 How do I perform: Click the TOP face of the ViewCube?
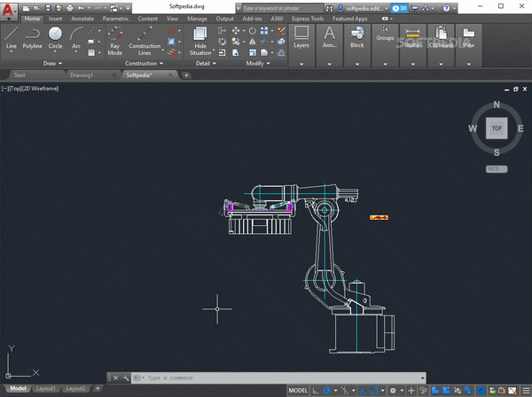click(497, 128)
